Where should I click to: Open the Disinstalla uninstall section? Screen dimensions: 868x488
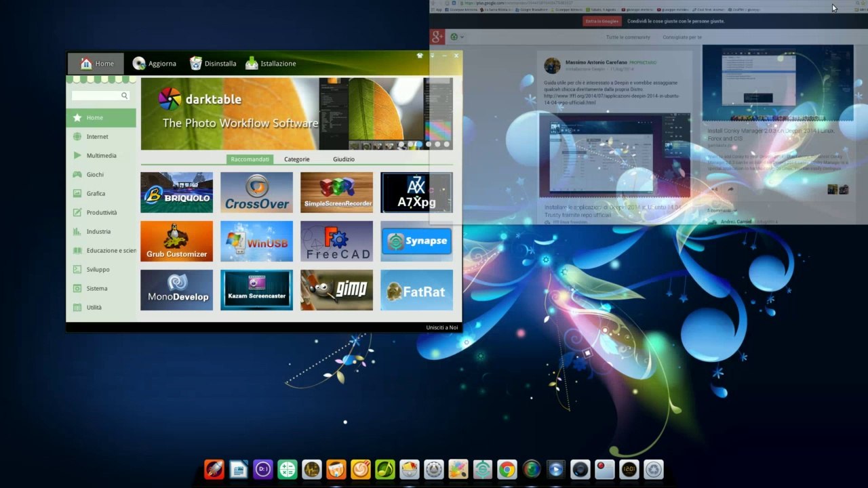tap(212, 64)
